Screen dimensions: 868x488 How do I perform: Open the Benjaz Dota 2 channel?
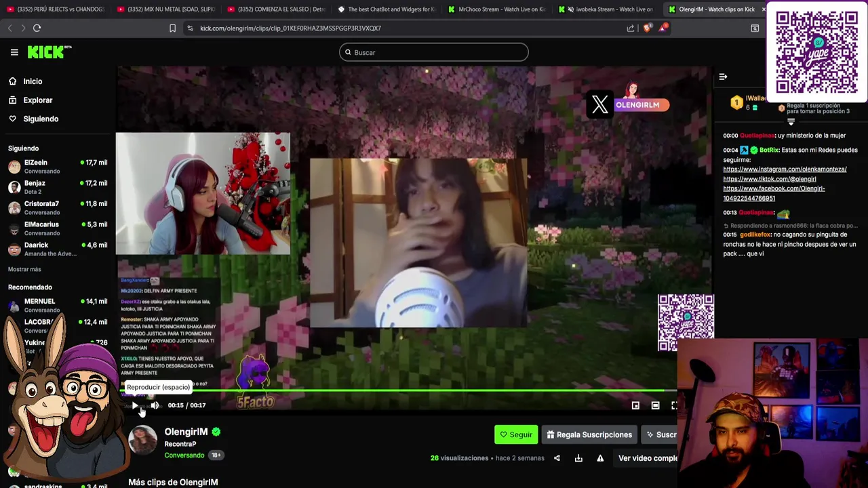click(x=58, y=187)
